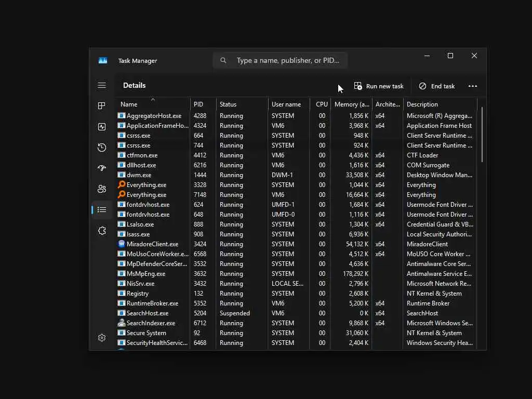Sort by the PID column header
The image size is (532, 399).
203,104
